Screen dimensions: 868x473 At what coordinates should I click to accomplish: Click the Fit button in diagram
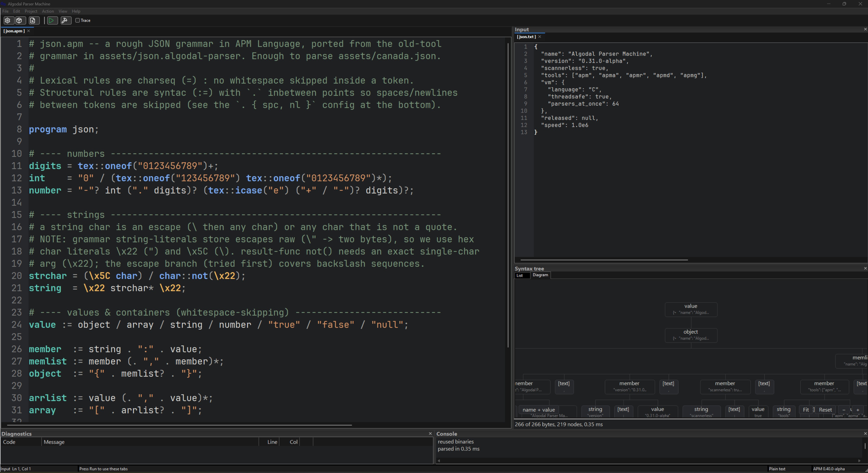(x=806, y=410)
